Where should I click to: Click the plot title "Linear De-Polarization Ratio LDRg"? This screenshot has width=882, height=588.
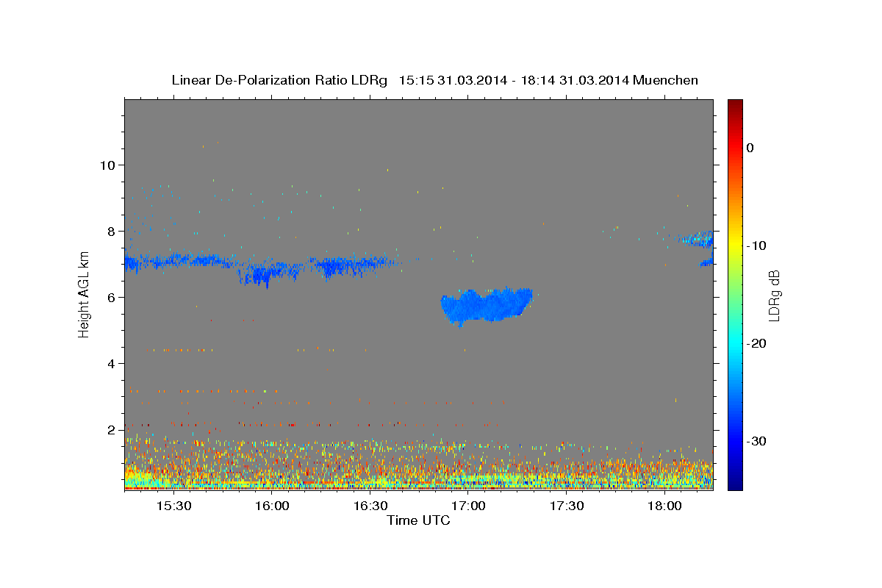pos(279,80)
